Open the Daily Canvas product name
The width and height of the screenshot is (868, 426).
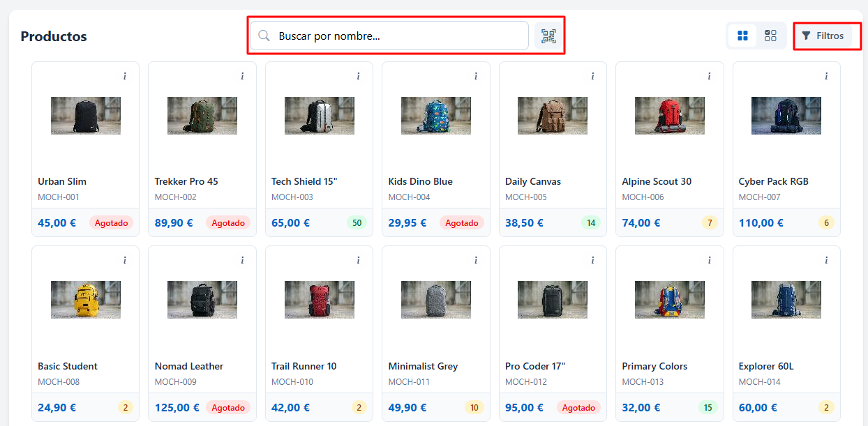click(x=533, y=181)
